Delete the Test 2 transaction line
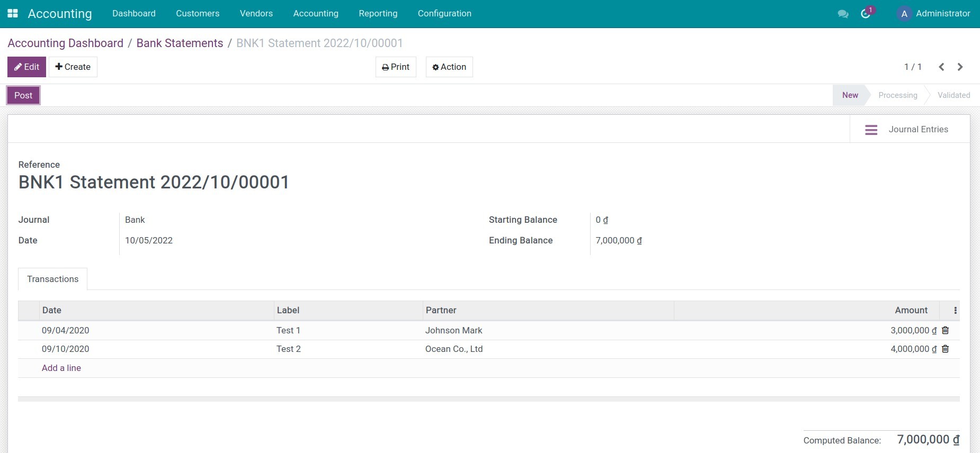The image size is (980, 453). click(945, 349)
